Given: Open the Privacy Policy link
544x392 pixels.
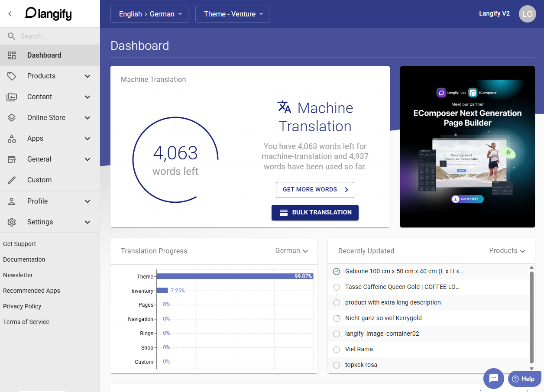Looking at the screenshot, I should [22, 306].
